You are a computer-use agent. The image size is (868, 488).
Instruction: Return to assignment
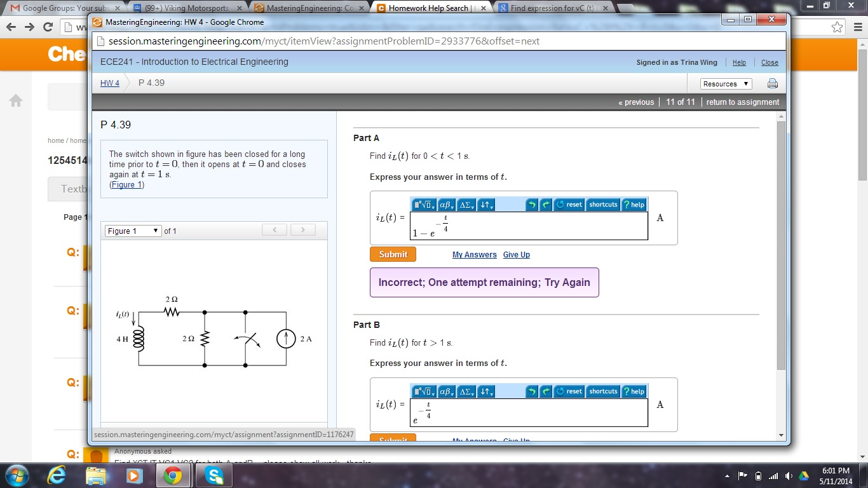click(x=743, y=102)
